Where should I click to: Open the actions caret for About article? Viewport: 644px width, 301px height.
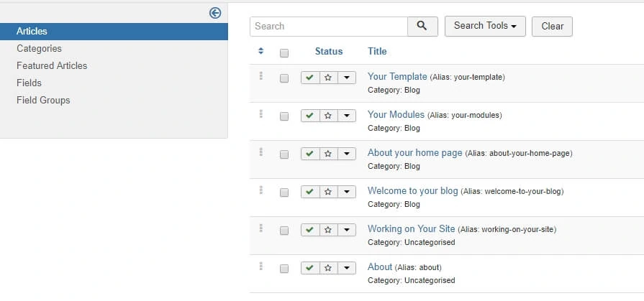coord(347,268)
